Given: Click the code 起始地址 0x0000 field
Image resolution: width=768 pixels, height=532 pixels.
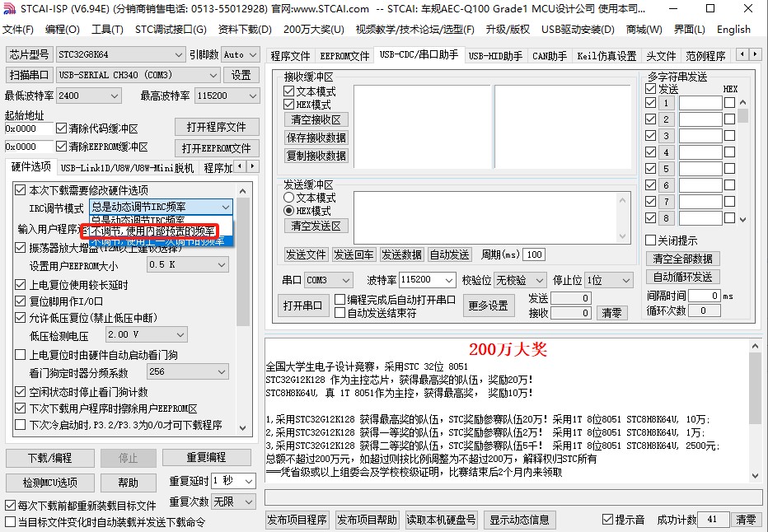Looking at the screenshot, I should 28,128.
